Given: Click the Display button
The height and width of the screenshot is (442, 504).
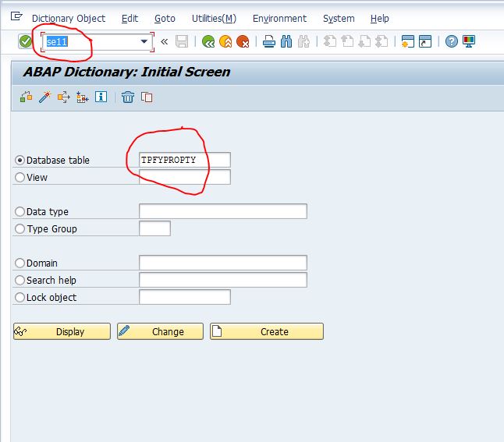Looking at the screenshot, I should 62,331.
